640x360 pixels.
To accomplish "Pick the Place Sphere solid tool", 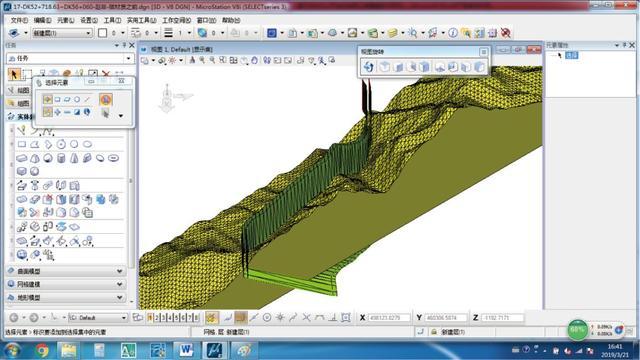I will 48,158.
